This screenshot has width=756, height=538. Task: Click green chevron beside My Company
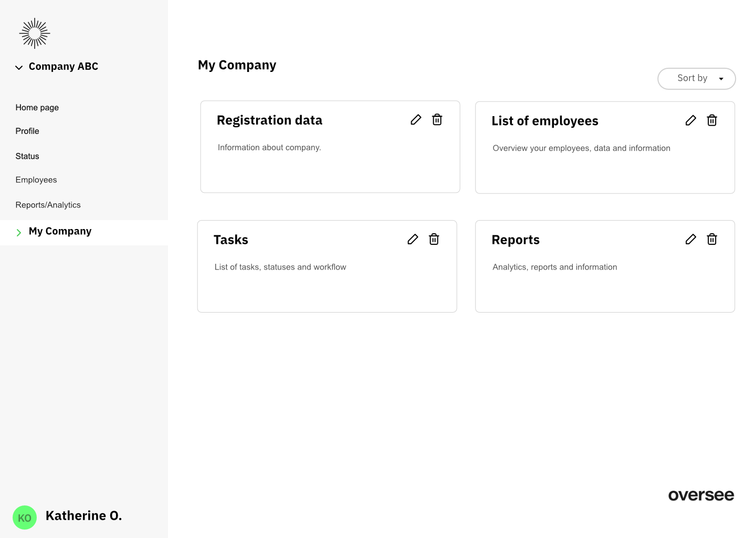point(19,232)
